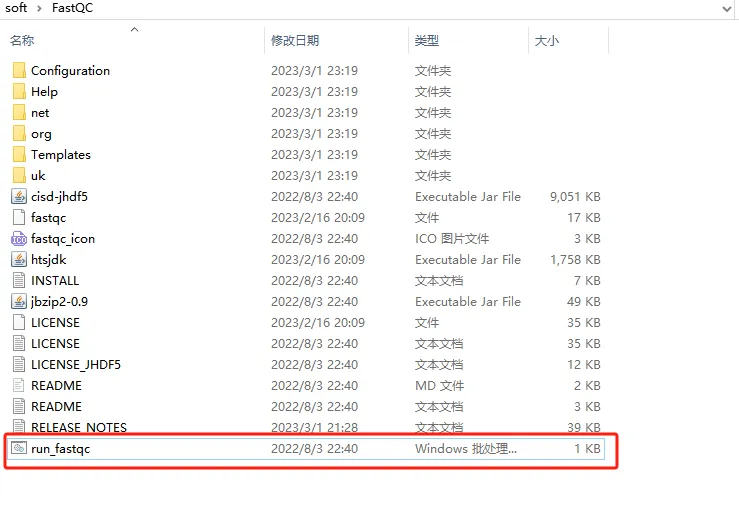Sort files by the 修改日期 column header

295,41
